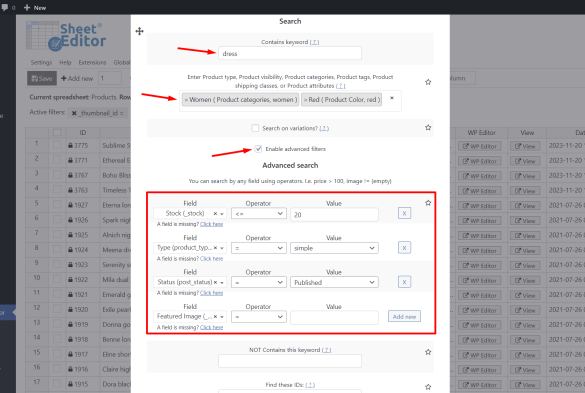Open operator dropdown for Featured Image row
The width and height of the screenshot is (585, 393).
(x=259, y=316)
